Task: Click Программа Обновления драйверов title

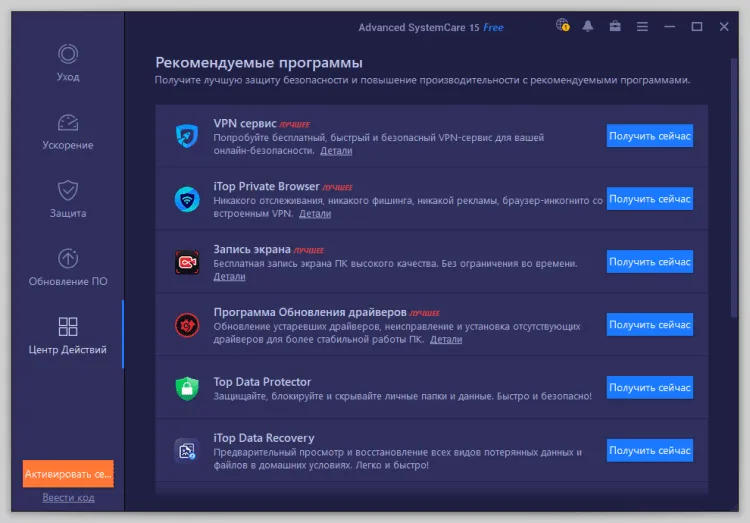Action: point(310,312)
